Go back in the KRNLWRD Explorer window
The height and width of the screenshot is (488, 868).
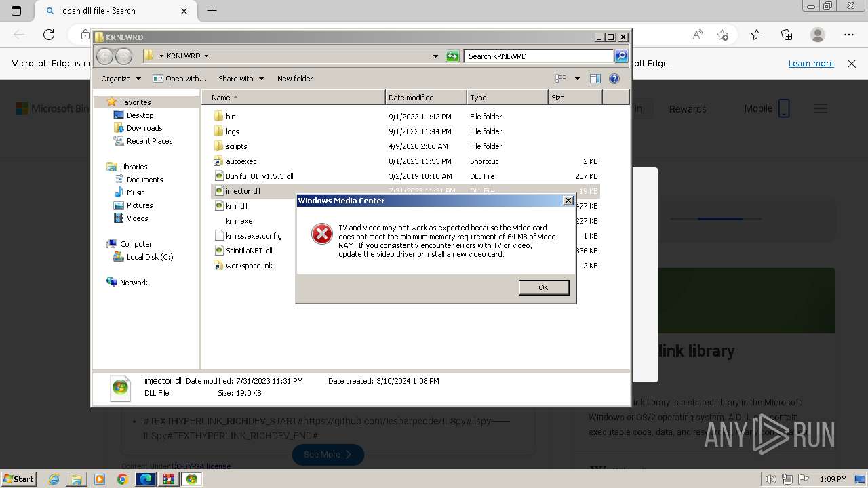click(104, 56)
